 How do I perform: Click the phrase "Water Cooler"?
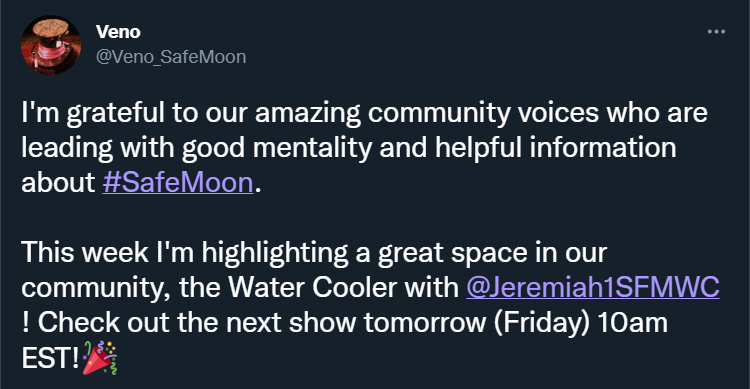pos(312,288)
